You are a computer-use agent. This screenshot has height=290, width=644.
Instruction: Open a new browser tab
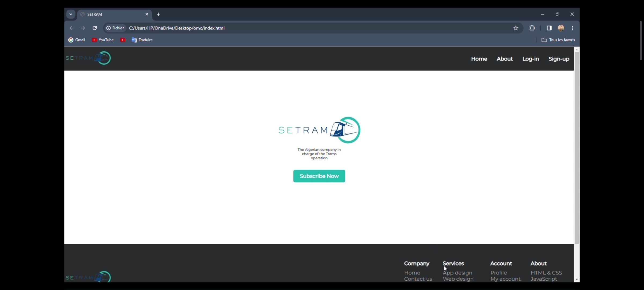158,14
